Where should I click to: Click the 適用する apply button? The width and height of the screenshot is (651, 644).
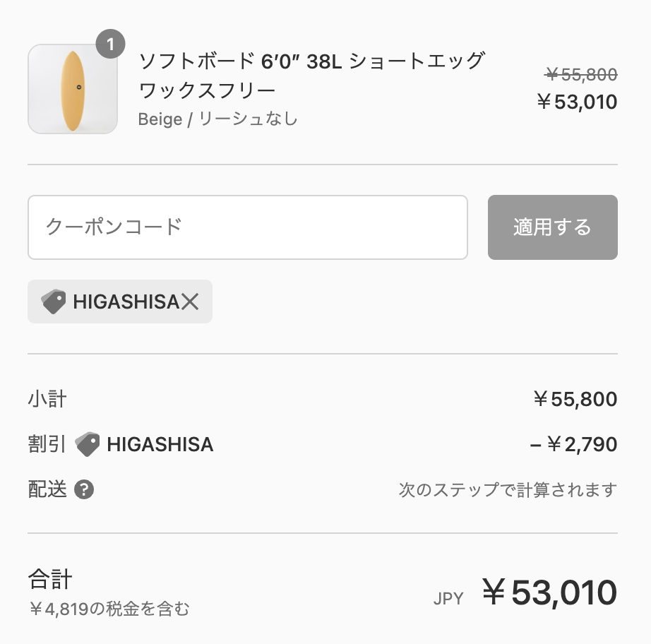coord(553,227)
